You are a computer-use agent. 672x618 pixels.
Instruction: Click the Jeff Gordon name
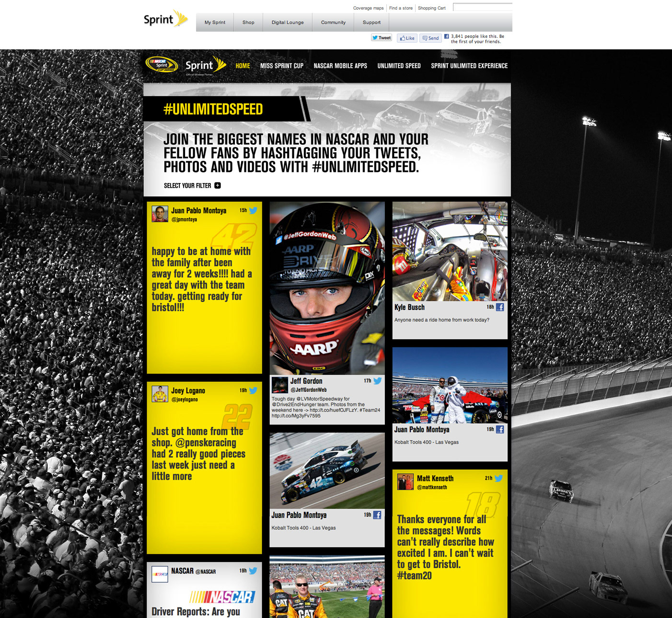(x=306, y=381)
